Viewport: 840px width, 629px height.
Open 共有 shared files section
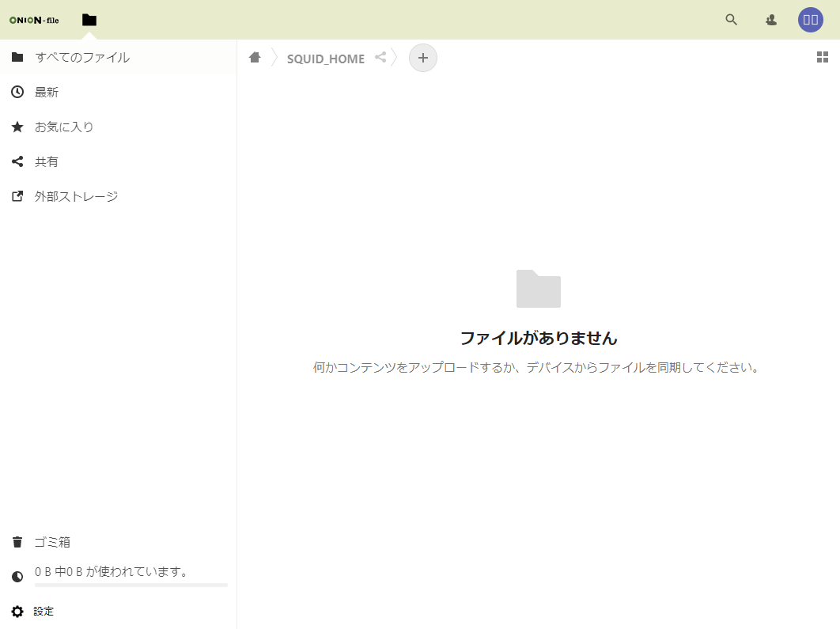pos(47,161)
